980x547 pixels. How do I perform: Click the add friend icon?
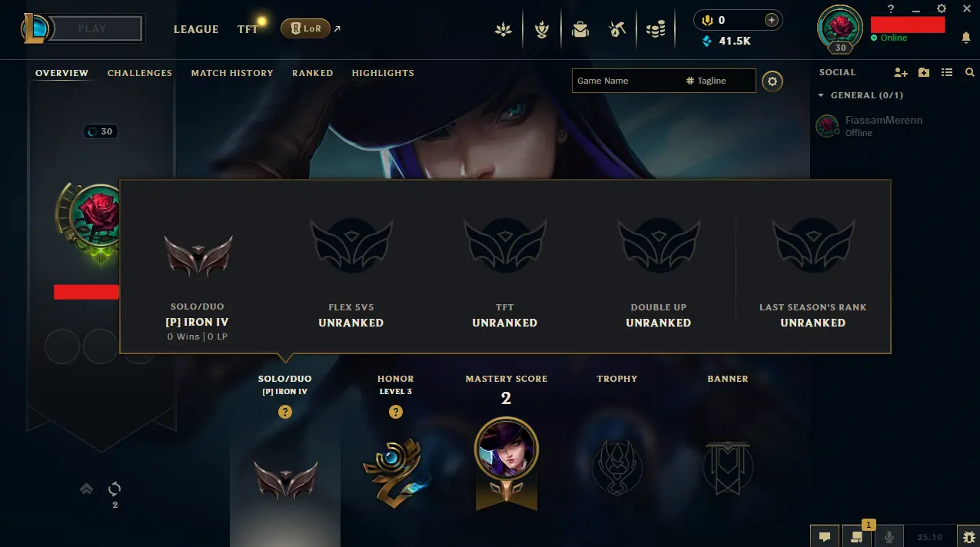[x=901, y=72]
